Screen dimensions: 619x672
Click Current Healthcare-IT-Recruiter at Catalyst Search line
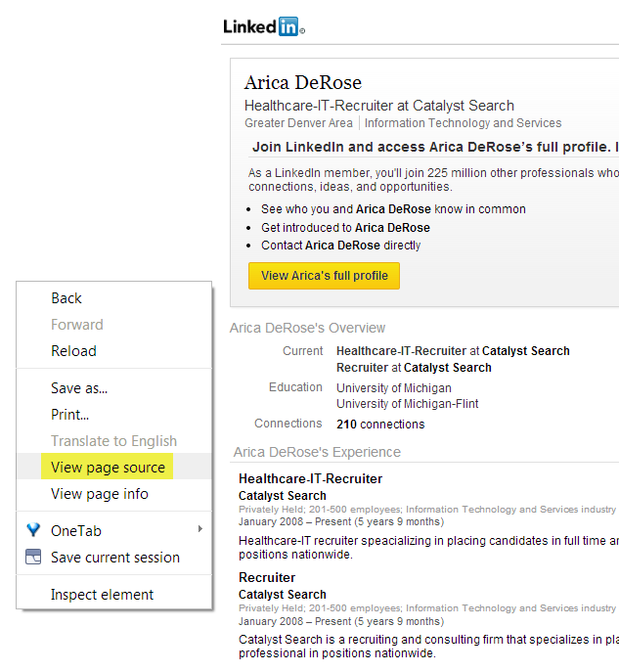click(453, 351)
